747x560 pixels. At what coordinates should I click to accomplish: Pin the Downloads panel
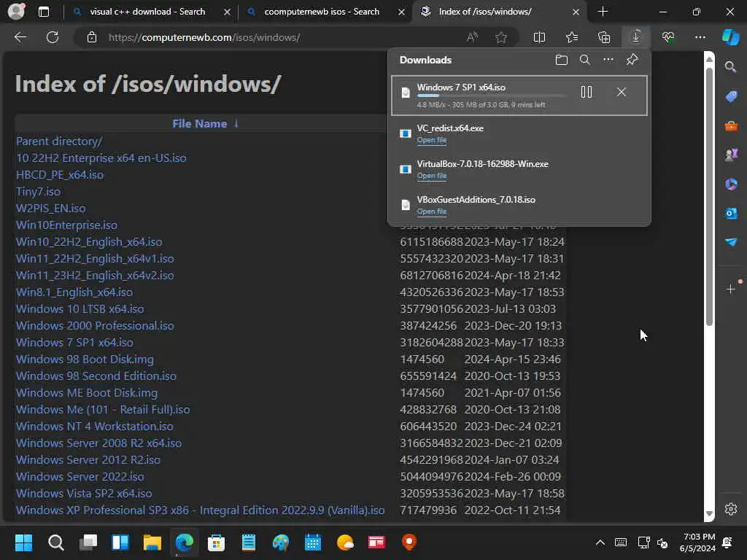click(632, 60)
